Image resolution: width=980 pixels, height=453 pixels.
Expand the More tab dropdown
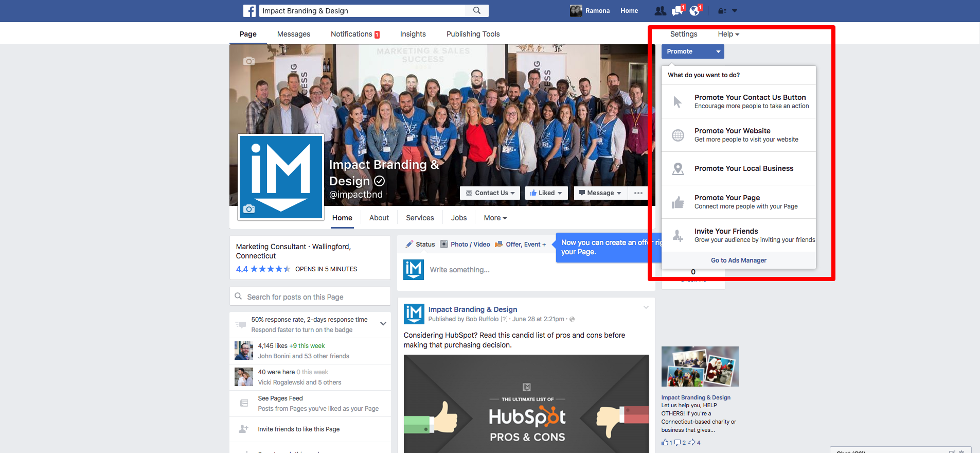tap(495, 218)
